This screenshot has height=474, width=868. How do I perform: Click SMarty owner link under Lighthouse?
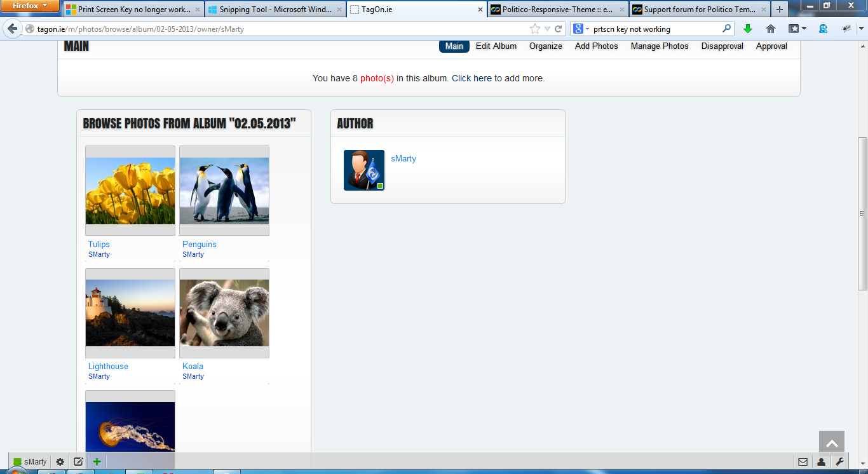(x=99, y=376)
